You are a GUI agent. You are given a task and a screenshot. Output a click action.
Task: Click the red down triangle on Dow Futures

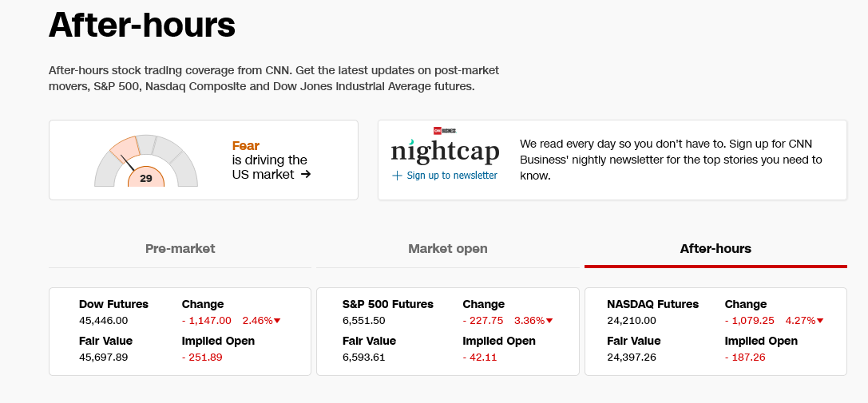[x=277, y=321]
